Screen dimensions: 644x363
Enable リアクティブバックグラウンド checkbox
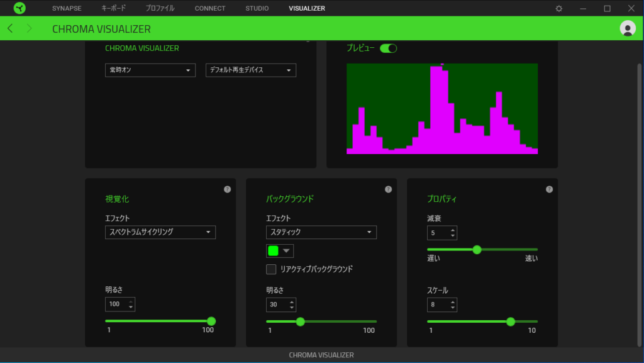271,269
